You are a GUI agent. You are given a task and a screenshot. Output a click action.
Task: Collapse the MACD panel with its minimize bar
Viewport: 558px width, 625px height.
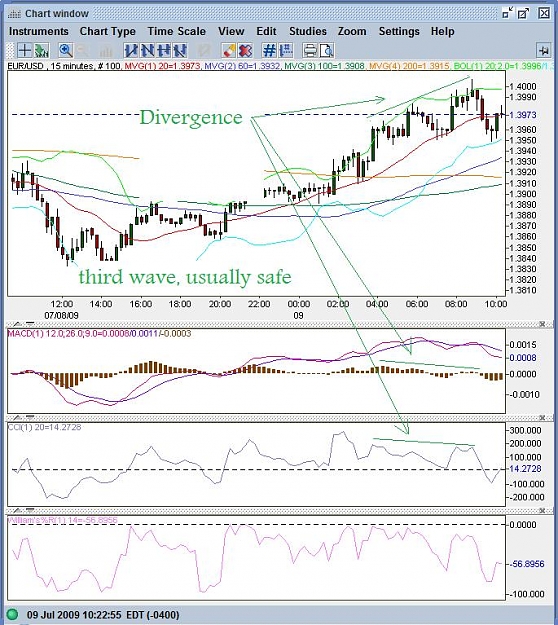[30, 324]
